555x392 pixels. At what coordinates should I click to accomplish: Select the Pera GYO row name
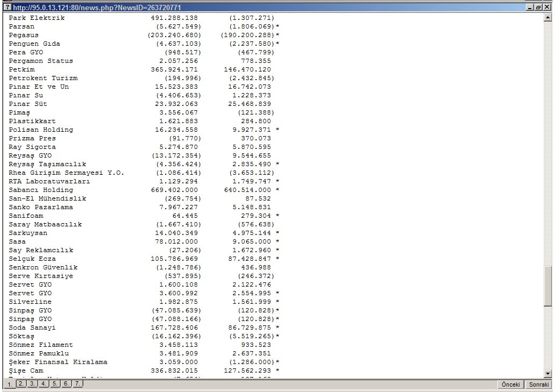point(26,52)
